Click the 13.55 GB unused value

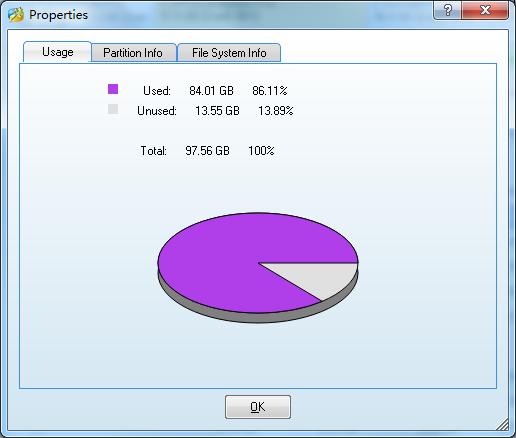point(217,111)
